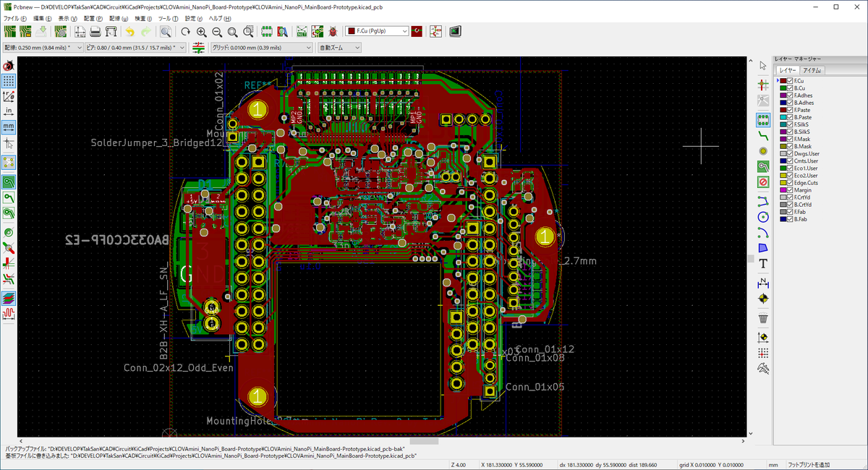Open the grid size dropdown

coord(261,47)
